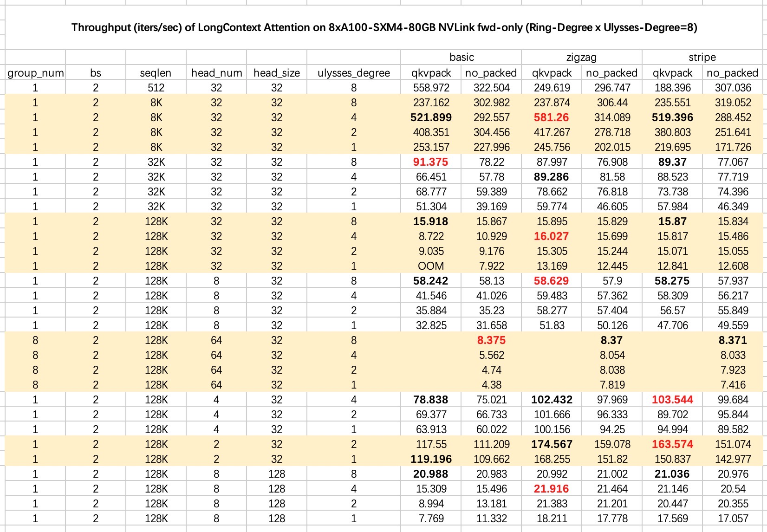
Task: Click the bold value 21.036
Action: click(x=672, y=474)
